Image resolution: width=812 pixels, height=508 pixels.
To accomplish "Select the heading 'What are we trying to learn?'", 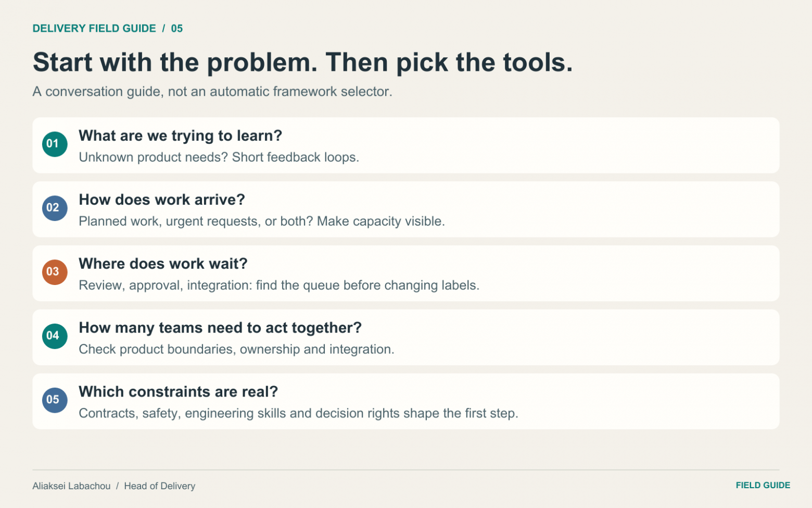I will coord(180,136).
